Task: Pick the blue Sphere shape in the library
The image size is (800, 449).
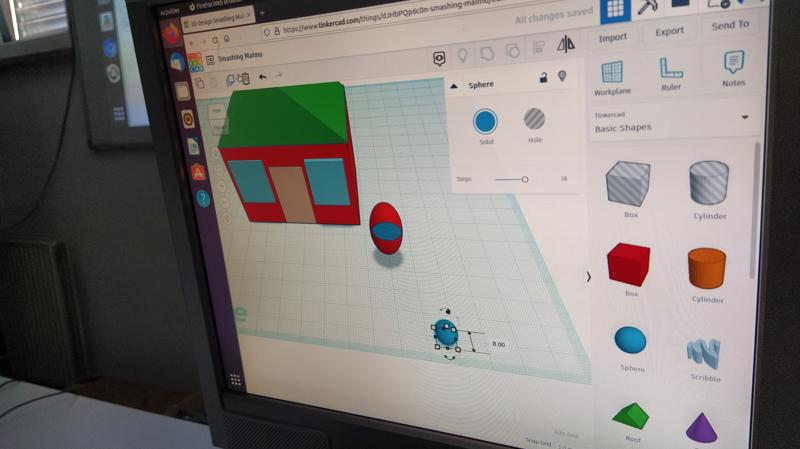Action: [630, 340]
